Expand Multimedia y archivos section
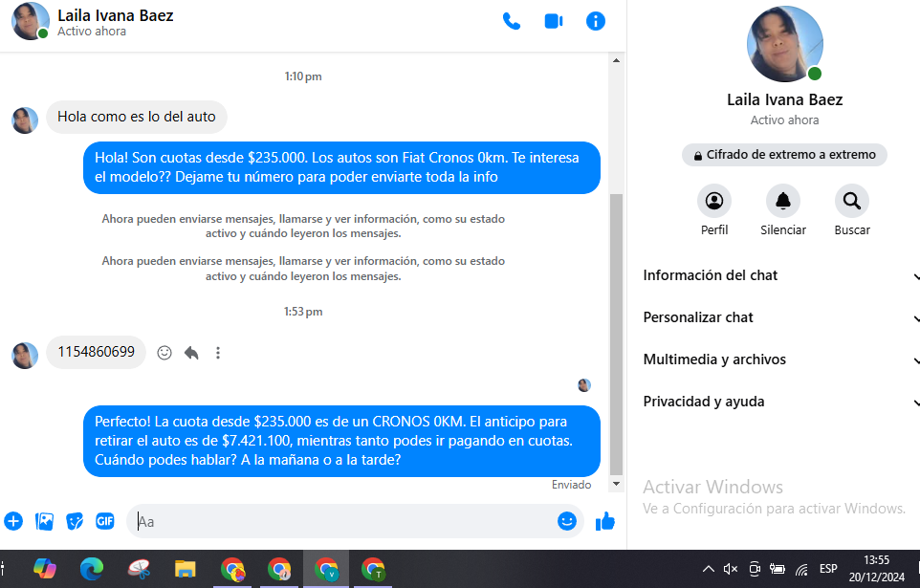Screen dimensions: 920x588 point(781,359)
